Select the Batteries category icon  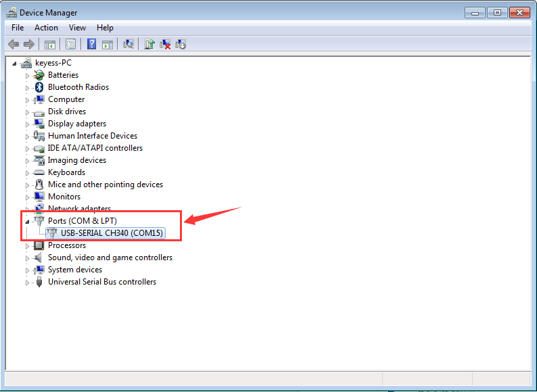pyautogui.click(x=39, y=75)
